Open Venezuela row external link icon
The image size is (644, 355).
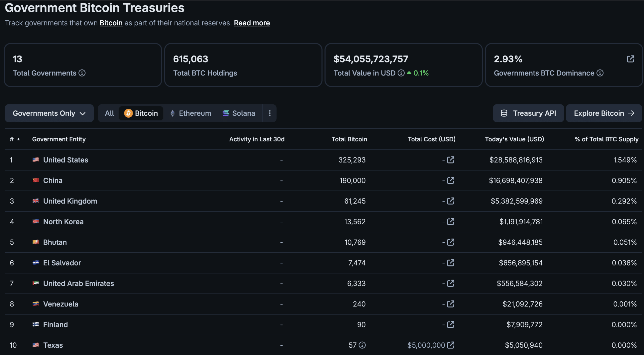point(451,304)
